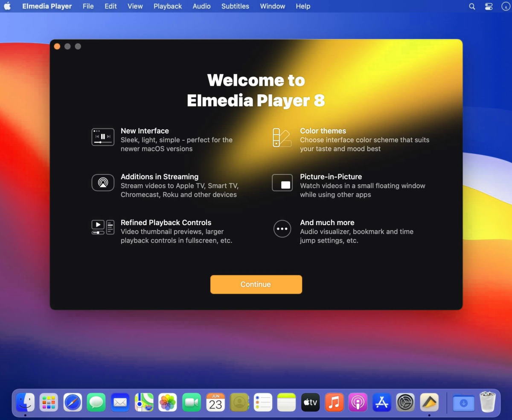
Task: Open the Downloads folder in Dock
Action: [463, 403]
